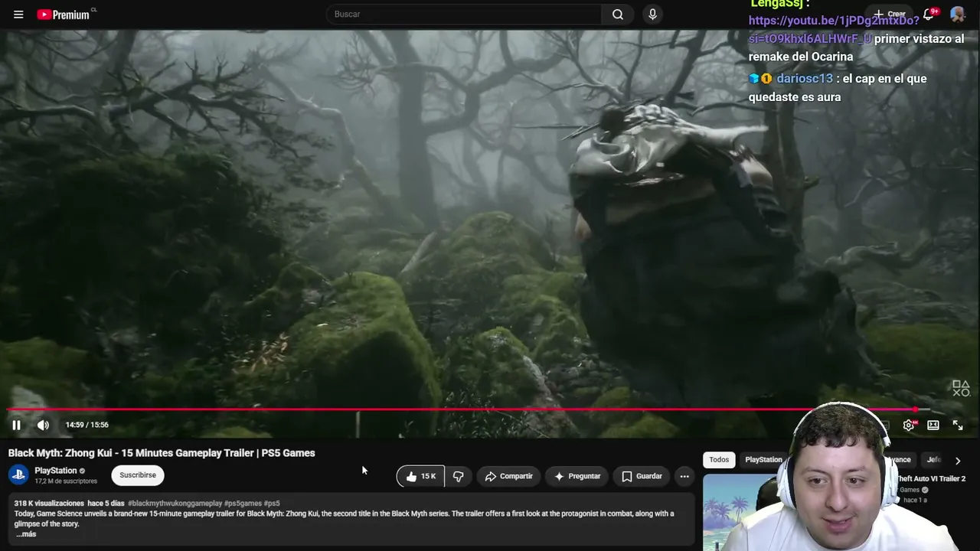Image resolution: width=980 pixels, height=551 pixels.
Task: Open player settings gear
Action: pyautogui.click(x=909, y=425)
